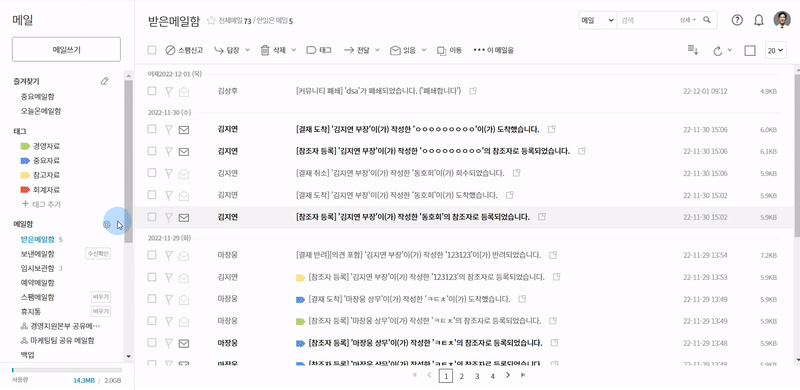
Task: Click the 메일쓰기 compose button
Action: (66, 50)
